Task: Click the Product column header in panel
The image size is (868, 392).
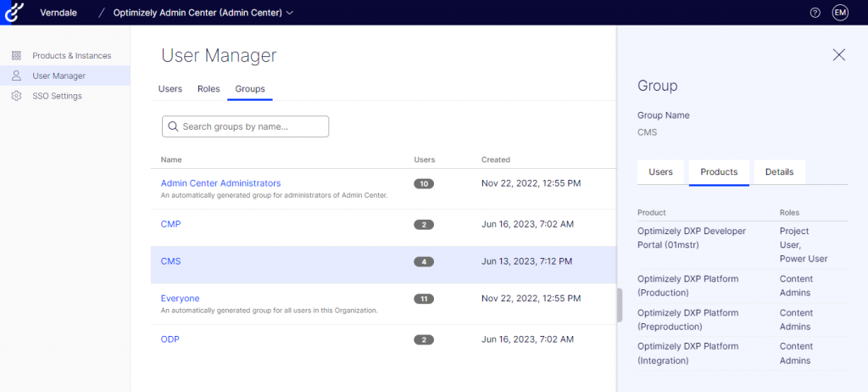Action: [652, 212]
